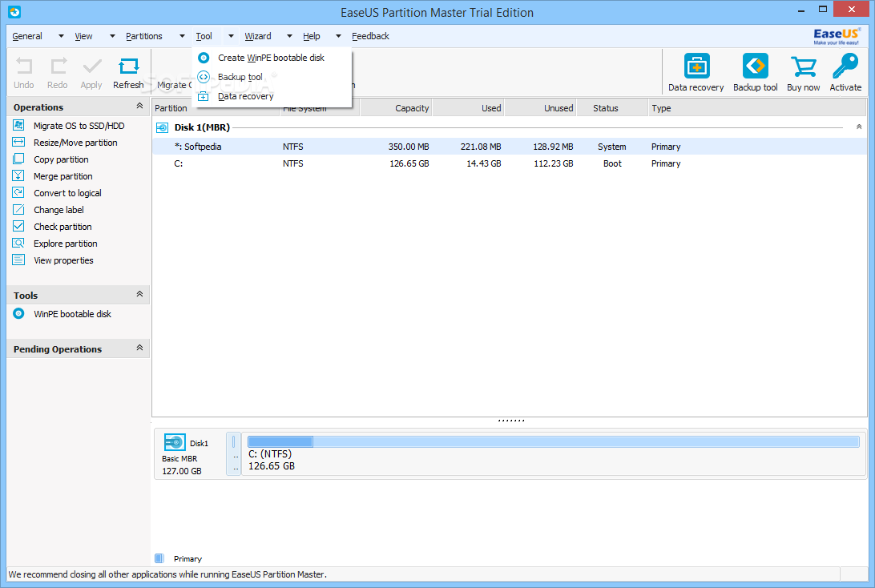Click the Undo toolbar icon
Viewport: 875px width, 588px height.
coord(24,66)
